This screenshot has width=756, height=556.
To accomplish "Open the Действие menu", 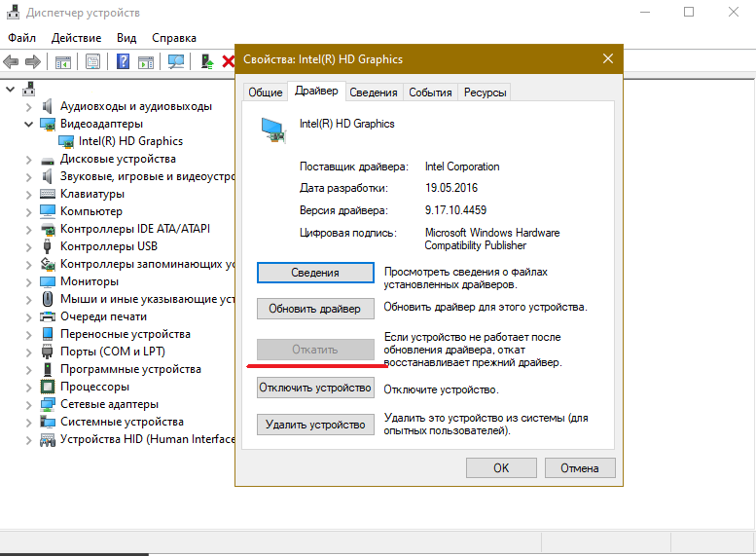I will (76, 38).
